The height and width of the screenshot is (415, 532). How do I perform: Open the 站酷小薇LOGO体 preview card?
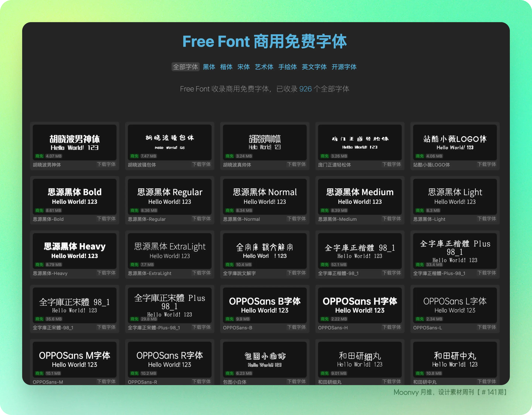click(455, 142)
